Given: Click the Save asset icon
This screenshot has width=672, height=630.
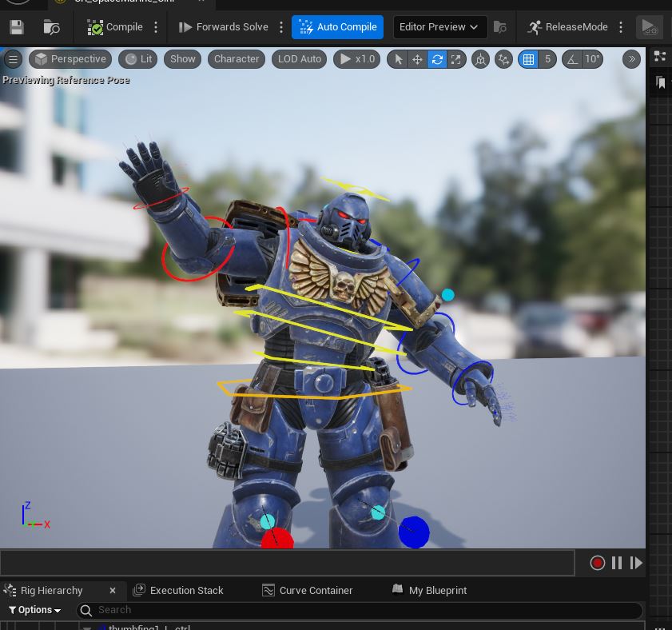Looking at the screenshot, I should 17,27.
